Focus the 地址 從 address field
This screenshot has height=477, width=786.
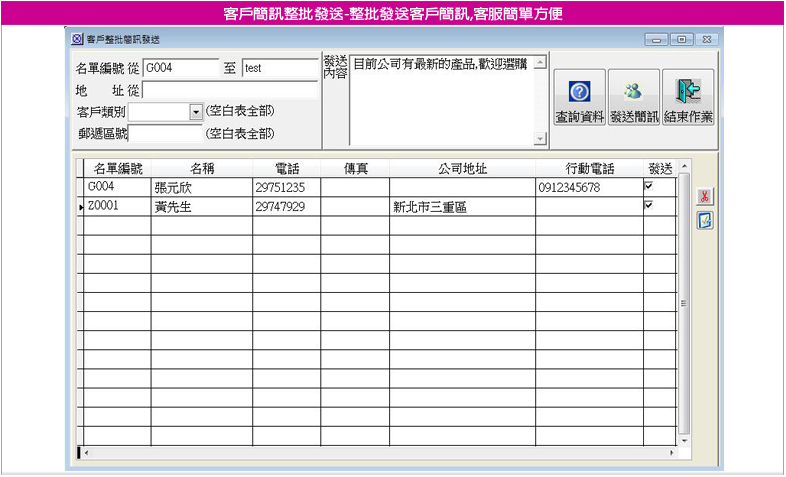pos(229,91)
